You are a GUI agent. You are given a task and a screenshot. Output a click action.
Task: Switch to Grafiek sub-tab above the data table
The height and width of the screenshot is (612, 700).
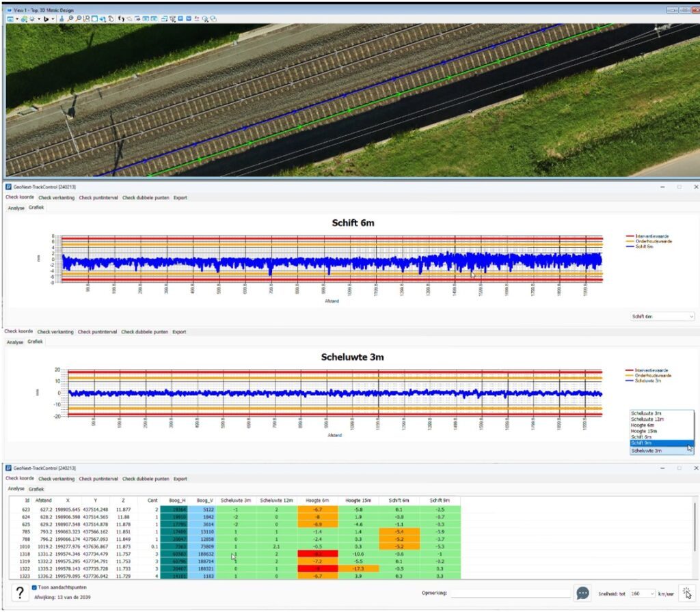coord(36,489)
